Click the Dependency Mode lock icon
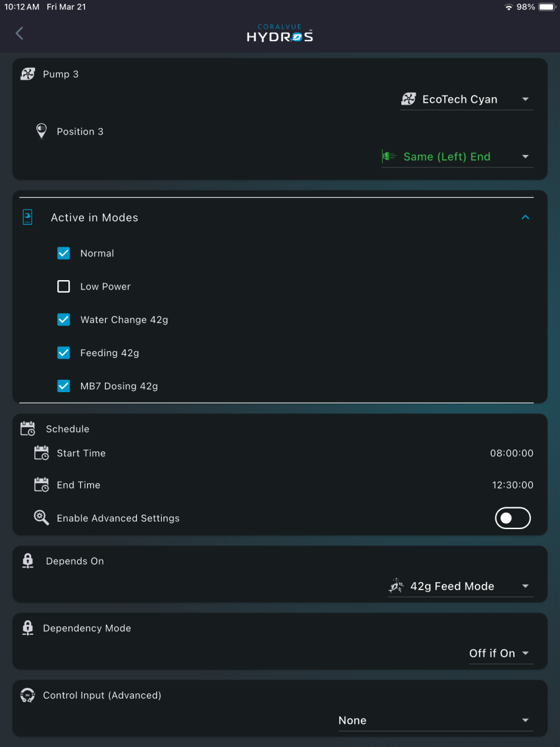The height and width of the screenshot is (747, 560). coord(28,628)
